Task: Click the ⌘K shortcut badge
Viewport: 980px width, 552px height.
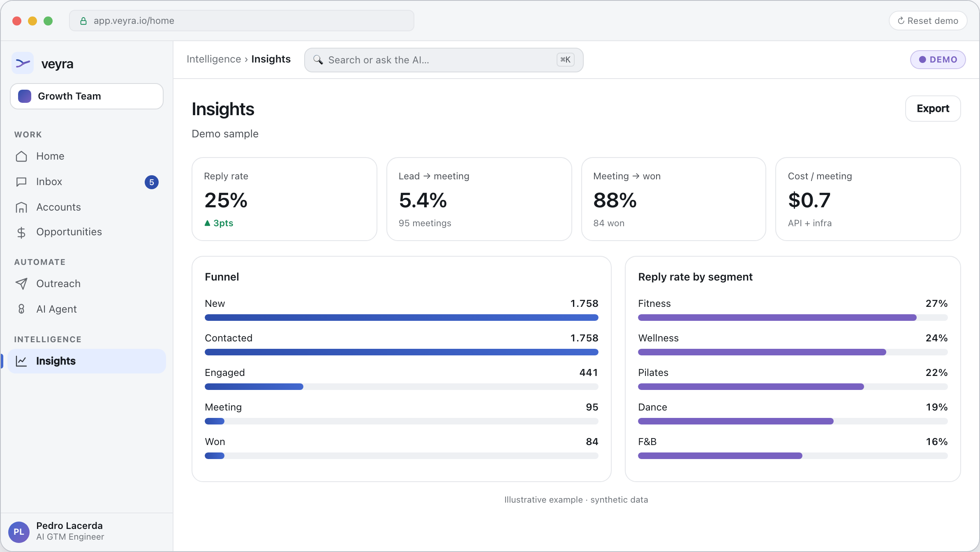Action: pyautogui.click(x=566, y=60)
